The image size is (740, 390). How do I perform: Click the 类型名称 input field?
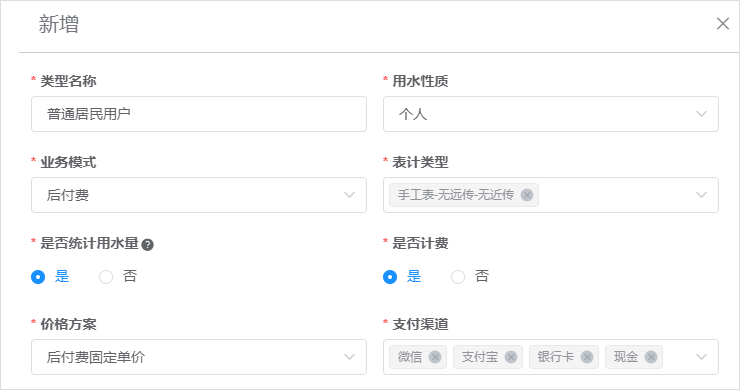pyautogui.click(x=199, y=114)
